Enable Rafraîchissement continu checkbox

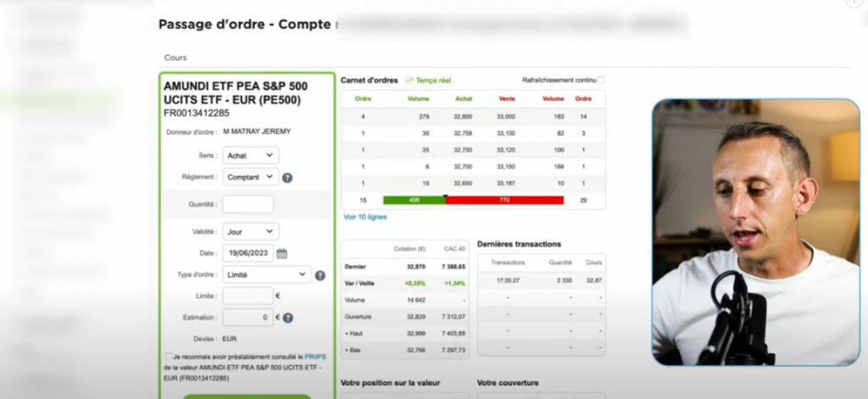[602, 80]
